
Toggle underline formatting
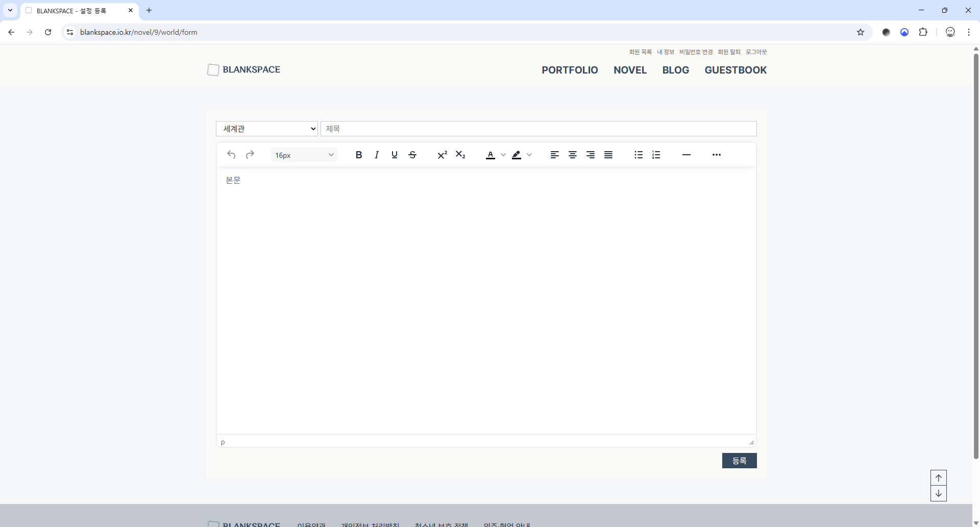395,155
